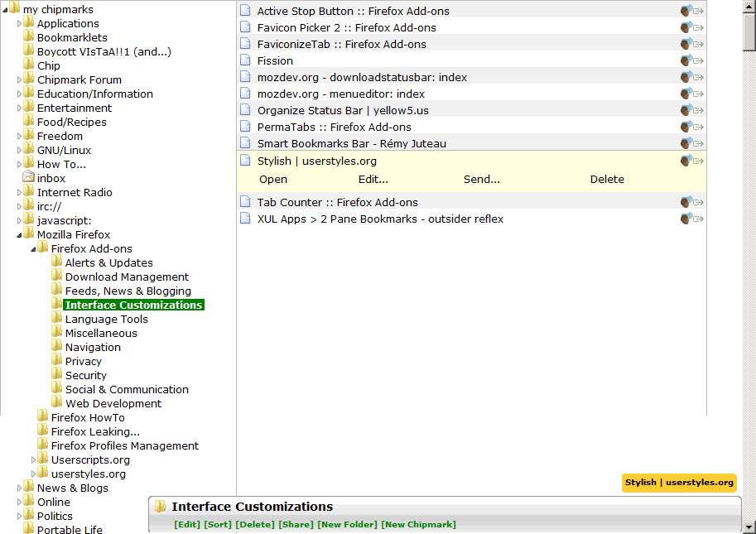Image resolution: width=756 pixels, height=534 pixels.
Task: Click the send arrow icon on Active Stop Button row
Action: 699,11
